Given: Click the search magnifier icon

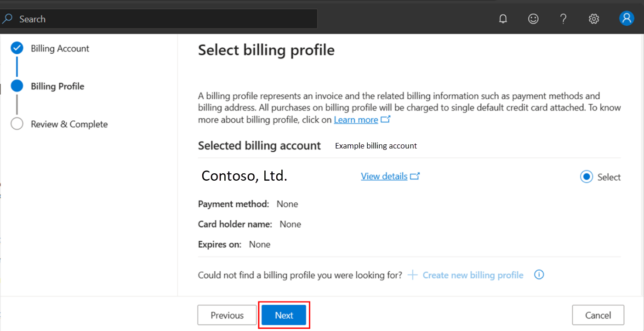Looking at the screenshot, I should click(x=7, y=19).
